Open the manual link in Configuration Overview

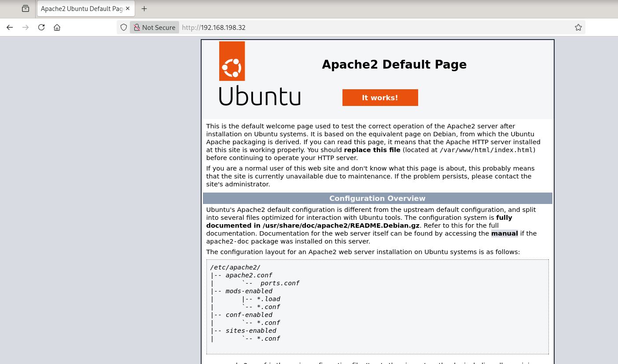point(504,233)
